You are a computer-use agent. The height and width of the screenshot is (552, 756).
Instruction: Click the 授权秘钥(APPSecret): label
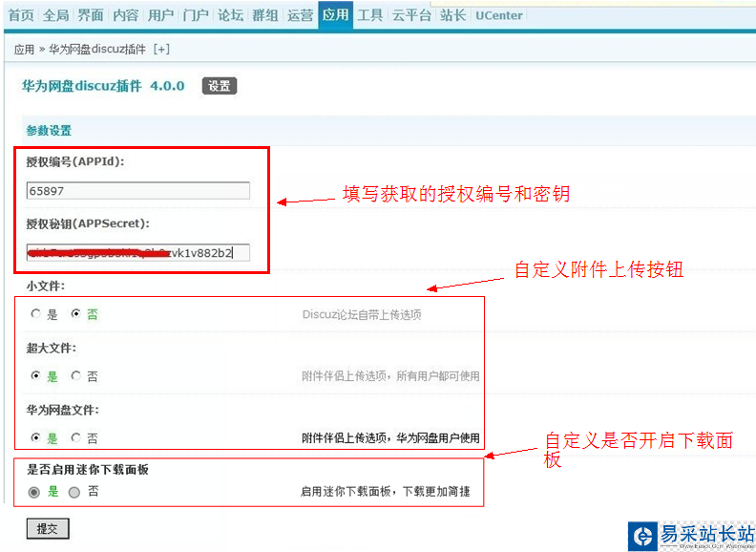click(x=88, y=223)
